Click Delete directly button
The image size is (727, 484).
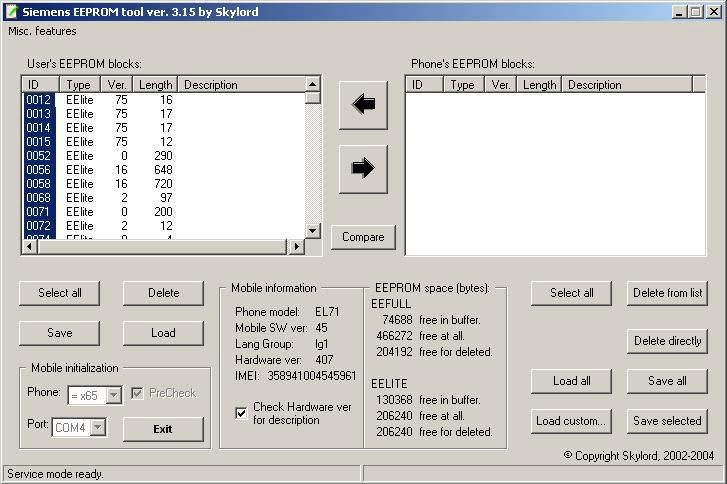coord(667,341)
